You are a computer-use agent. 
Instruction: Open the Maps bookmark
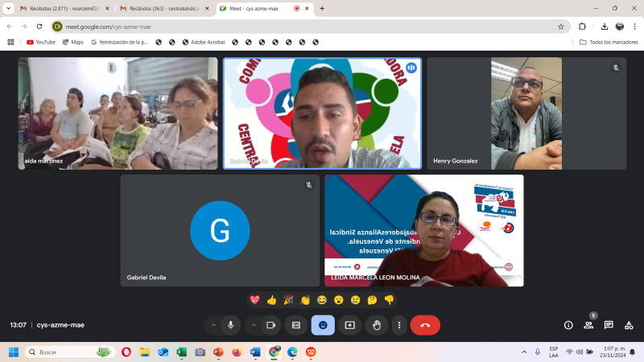[x=73, y=43]
